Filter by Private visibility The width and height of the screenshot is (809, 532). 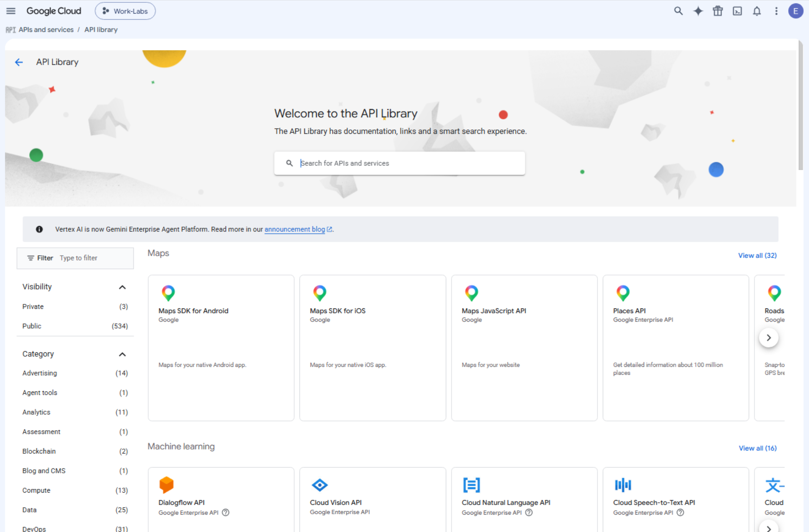pyautogui.click(x=75, y=307)
